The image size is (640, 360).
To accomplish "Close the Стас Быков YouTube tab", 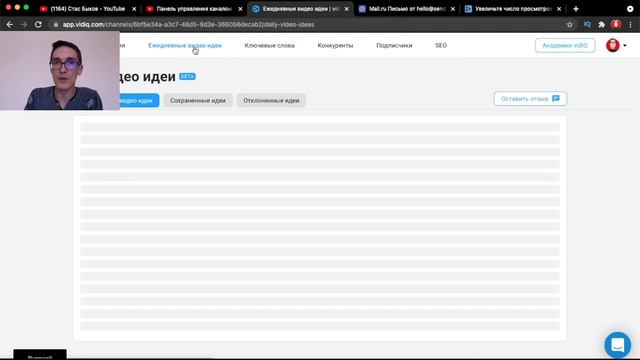I will (x=134, y=9).
